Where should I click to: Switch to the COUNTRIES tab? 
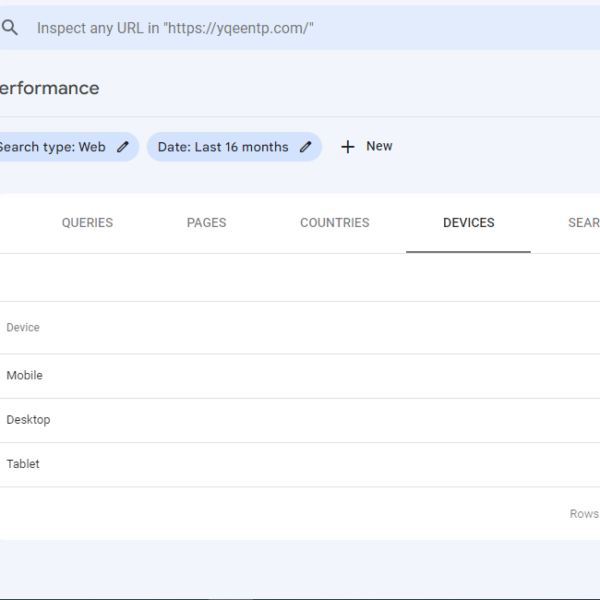pyautogui.click(x=335, y=223)
